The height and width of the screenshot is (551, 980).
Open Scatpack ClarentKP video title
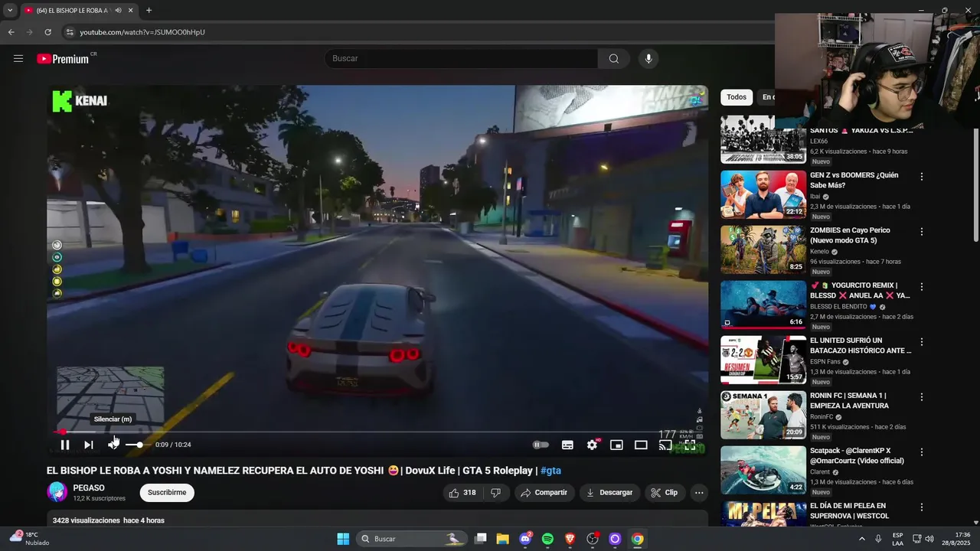click(x=857, y=455)
